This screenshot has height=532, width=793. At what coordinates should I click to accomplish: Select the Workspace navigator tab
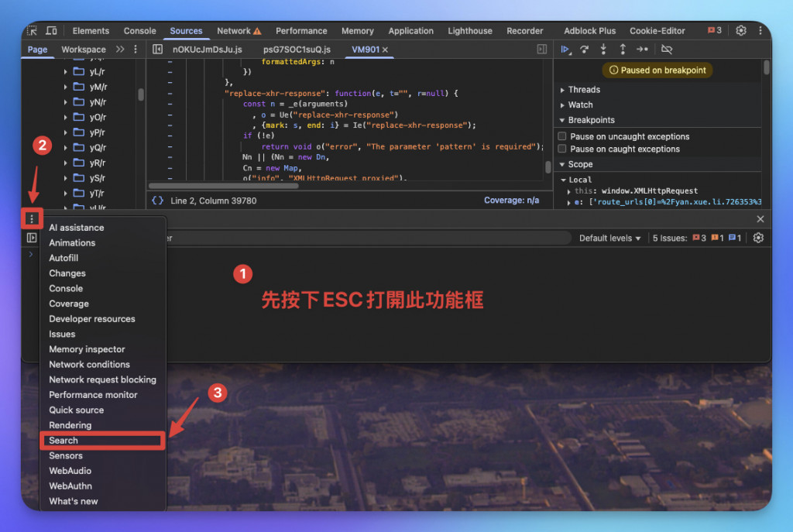point(84,49)
